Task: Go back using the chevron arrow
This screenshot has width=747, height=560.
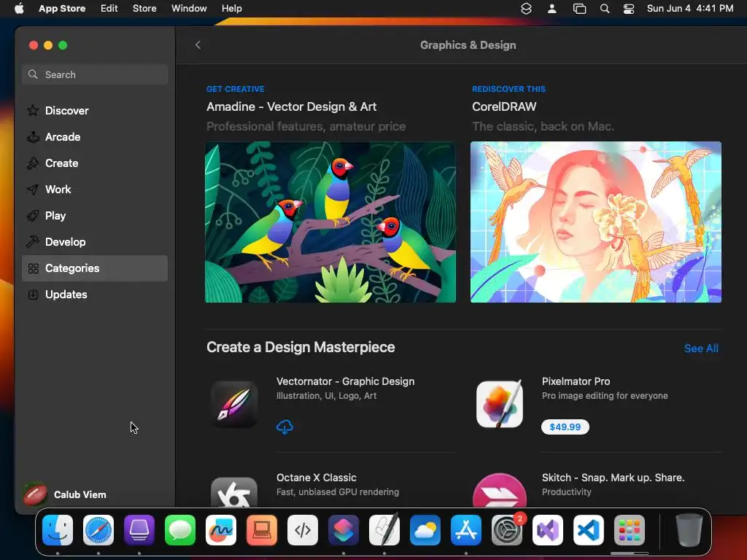Action: [x=198, y=45]
